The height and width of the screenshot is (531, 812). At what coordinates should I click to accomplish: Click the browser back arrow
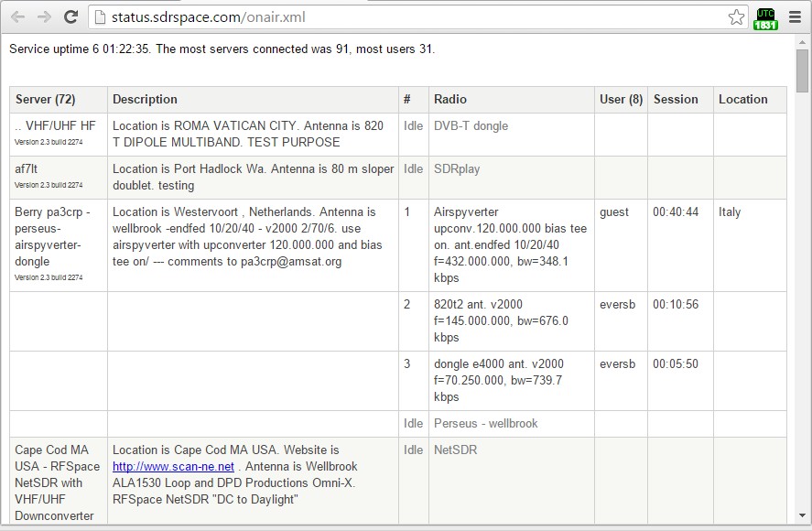[x=17, y=17]
